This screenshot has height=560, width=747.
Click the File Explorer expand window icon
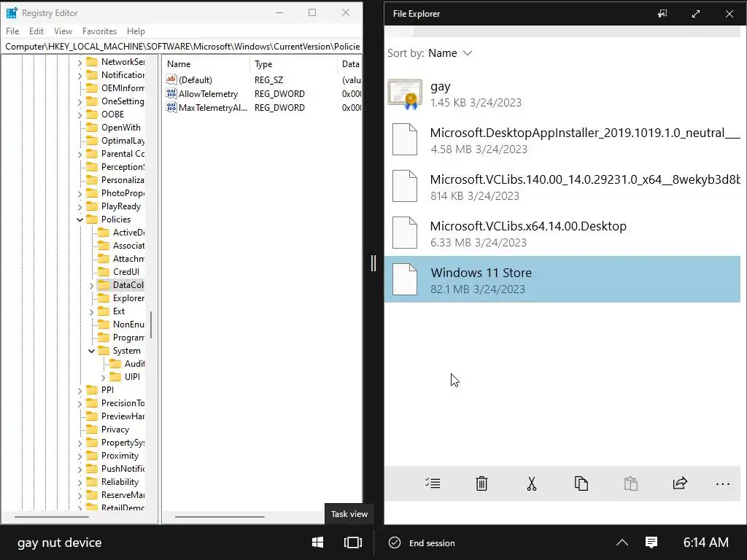pyautogui.click(x=695, y=14)
